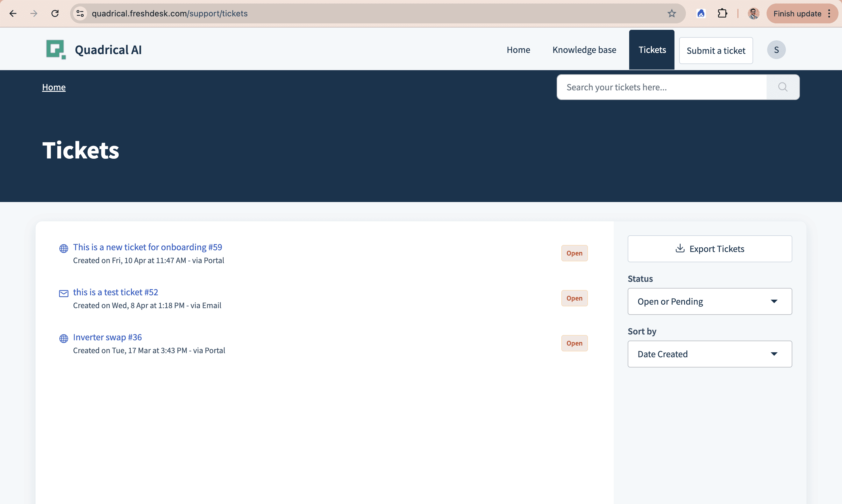Open the browser extensions puzzle icon
The image size is (842, 504).
click(x=722, y=13)
